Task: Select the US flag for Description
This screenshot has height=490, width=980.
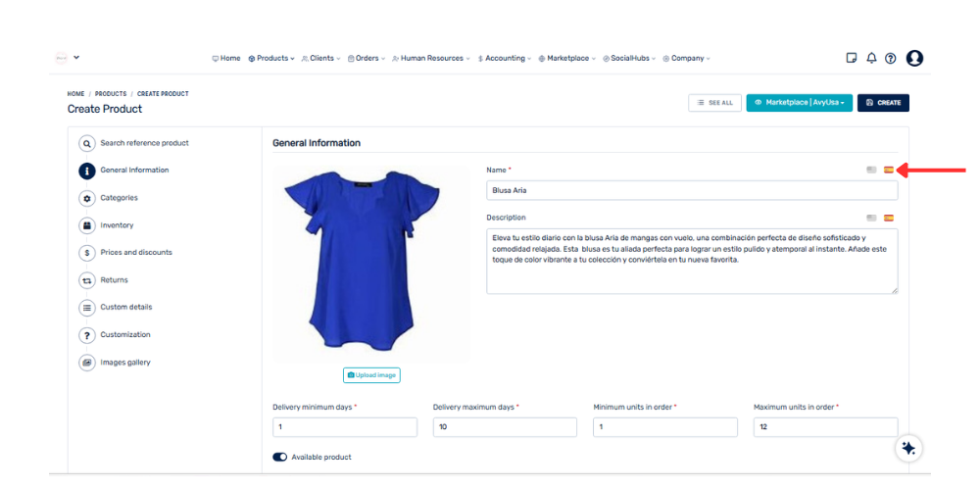Action: [x=871, y=218]
